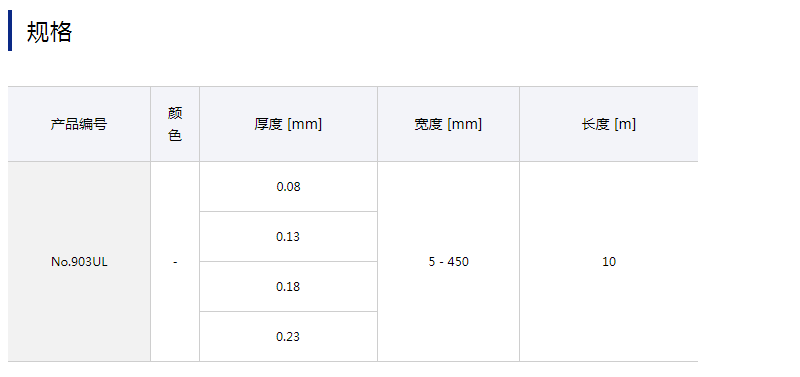Select the 产品编号 column header

coord(79,124)
